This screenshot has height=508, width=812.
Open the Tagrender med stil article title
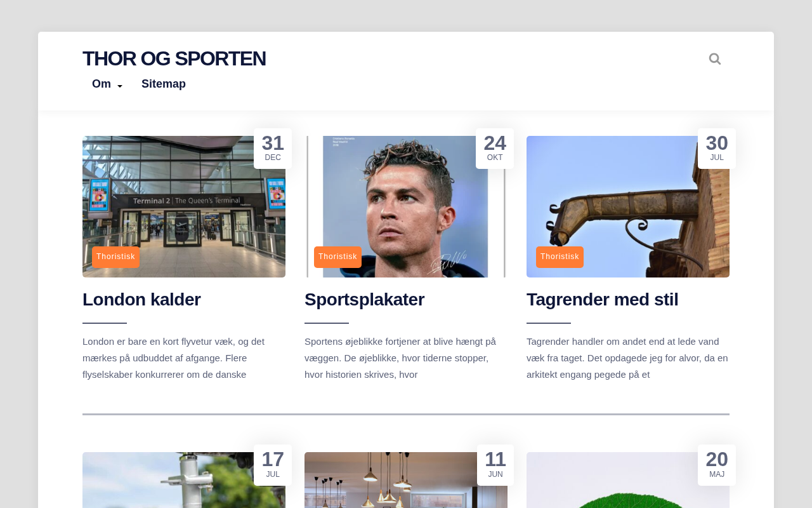coord(602,299)
